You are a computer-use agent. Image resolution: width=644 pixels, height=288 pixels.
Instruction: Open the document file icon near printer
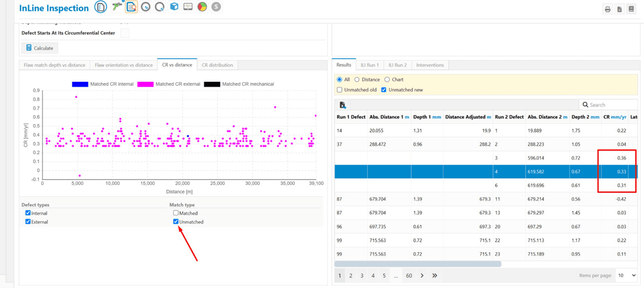(620, 9)
